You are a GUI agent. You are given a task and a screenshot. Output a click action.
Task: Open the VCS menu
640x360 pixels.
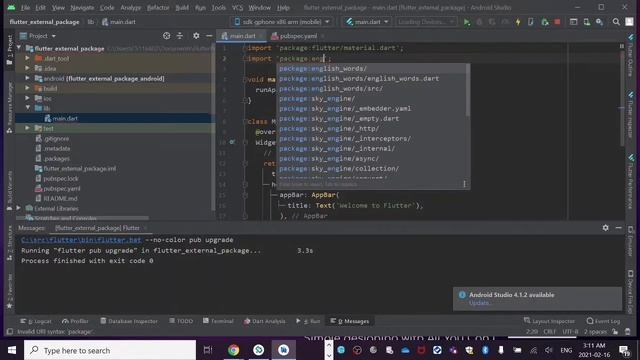click(237, 7)
